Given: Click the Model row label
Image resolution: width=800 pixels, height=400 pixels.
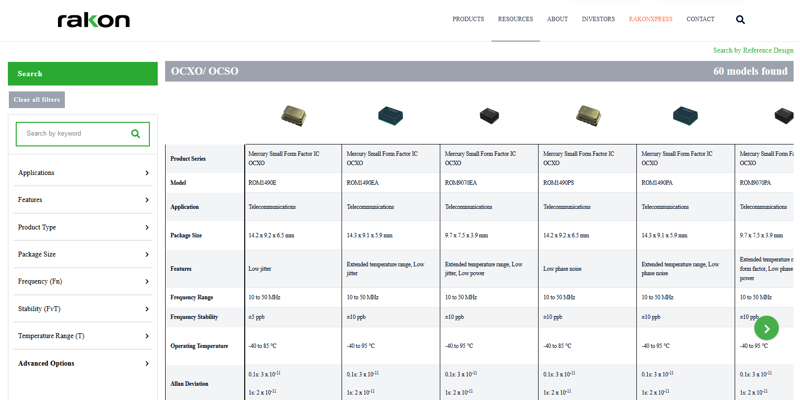Looking at the screenshot, I should point(178,183).
